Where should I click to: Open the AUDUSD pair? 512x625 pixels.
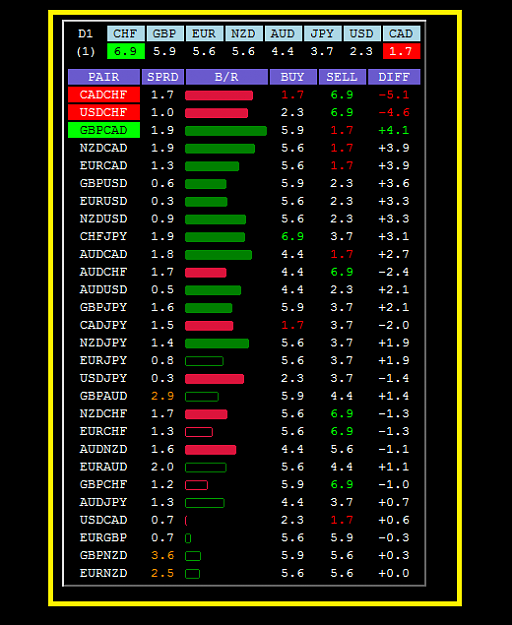104,289
